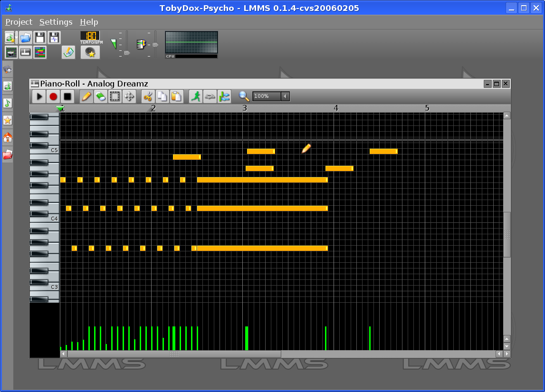The image size is (545, 392).
Task: Show the Beat+Bassline Editor via drum icon
Action: click(x=11, y=52)
